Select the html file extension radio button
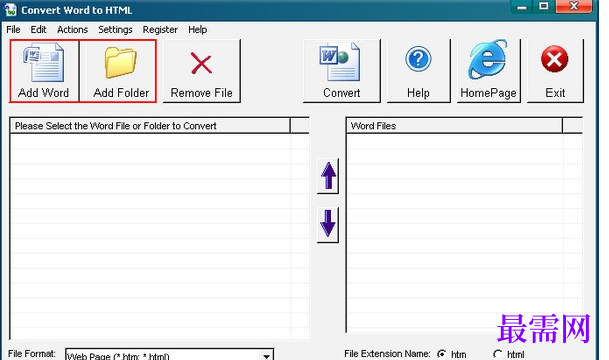The width and height of the screenshot is (609, 360). tap(498, 354)
